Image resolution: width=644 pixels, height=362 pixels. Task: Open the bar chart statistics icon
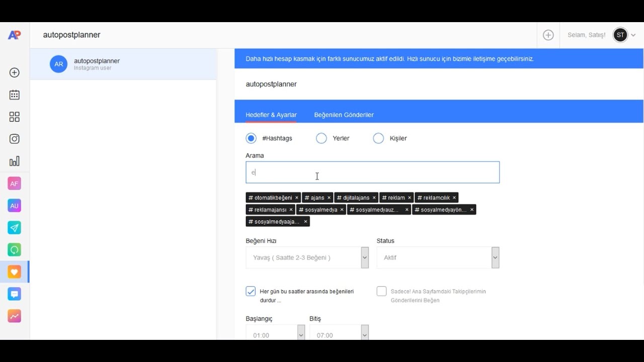15,161
